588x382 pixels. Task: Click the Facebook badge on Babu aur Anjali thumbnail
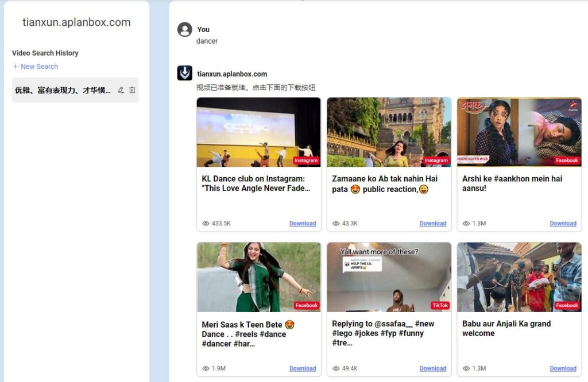pos(567,305)
